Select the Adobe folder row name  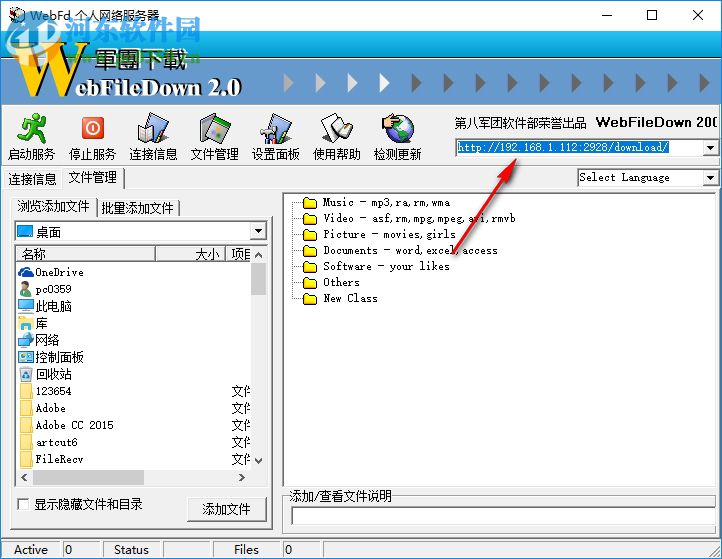pos(51,408)
